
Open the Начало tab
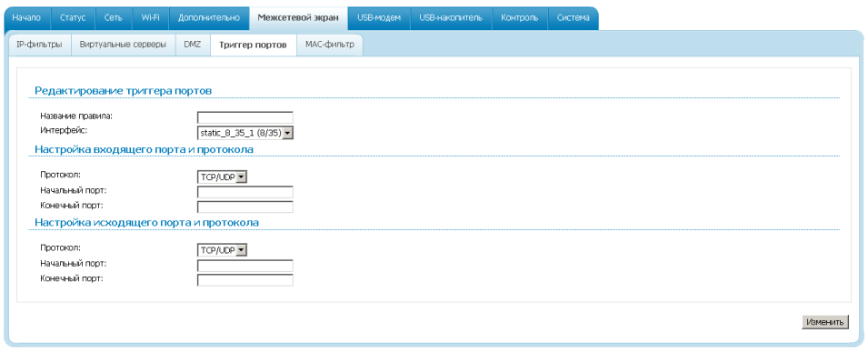pos(27,18)
